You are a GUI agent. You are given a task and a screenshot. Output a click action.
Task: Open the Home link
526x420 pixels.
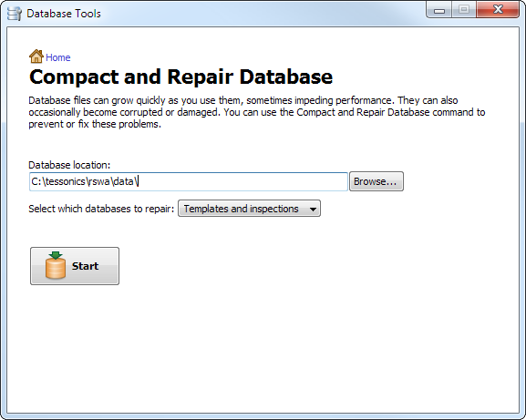pos(58,57)
